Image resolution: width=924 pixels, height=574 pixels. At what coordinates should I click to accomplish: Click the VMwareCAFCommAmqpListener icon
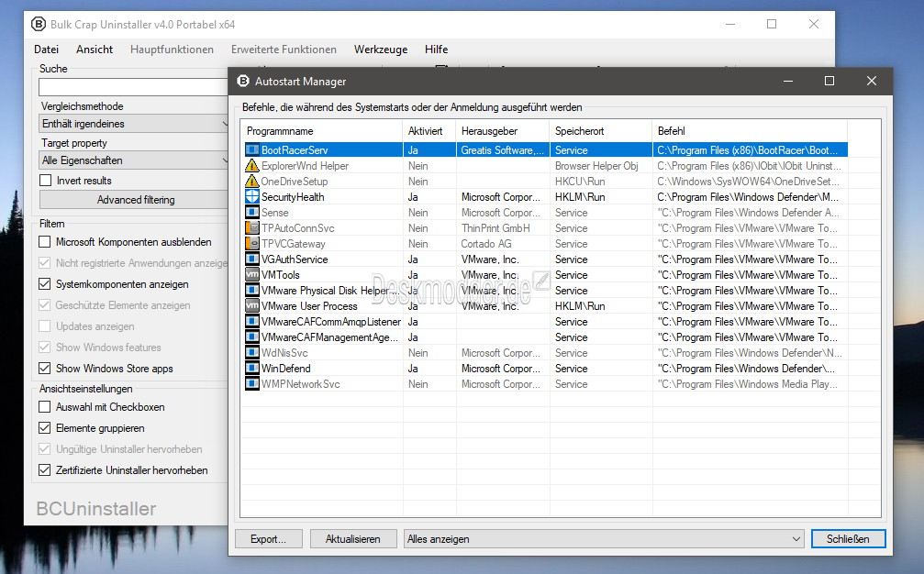252,322
